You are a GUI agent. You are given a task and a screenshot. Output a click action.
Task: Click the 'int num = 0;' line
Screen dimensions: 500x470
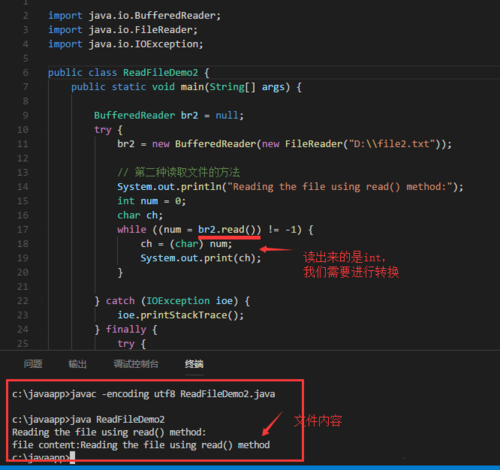pyautogui.click(x=151, y=201)
